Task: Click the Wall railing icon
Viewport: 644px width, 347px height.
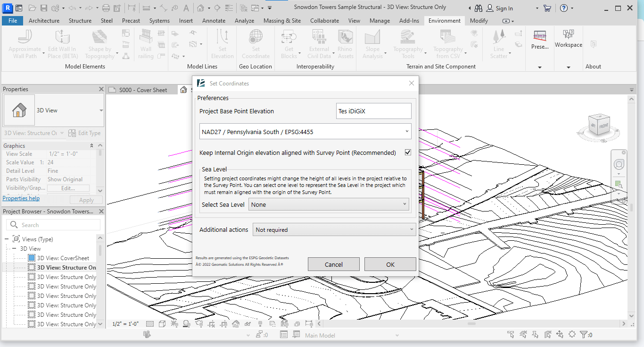Action: [146, 36]
